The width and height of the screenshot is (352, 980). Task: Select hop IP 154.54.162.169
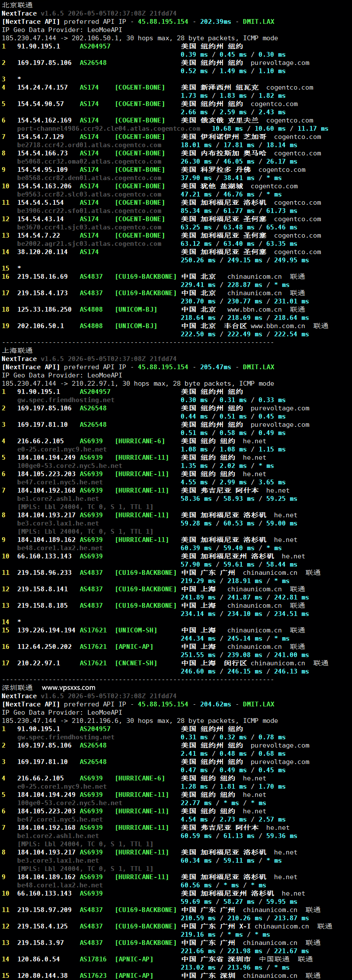pos(45,120)
